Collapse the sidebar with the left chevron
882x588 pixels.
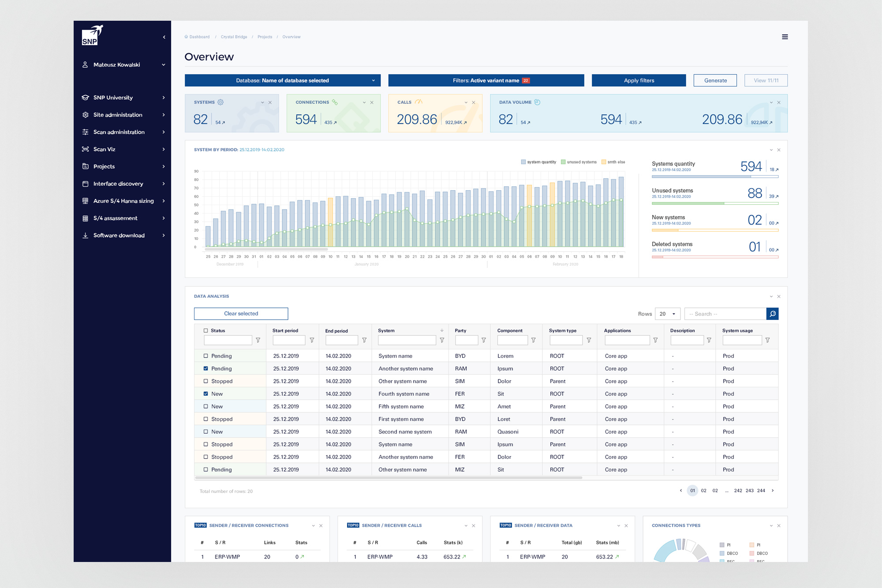click(164, 37)
